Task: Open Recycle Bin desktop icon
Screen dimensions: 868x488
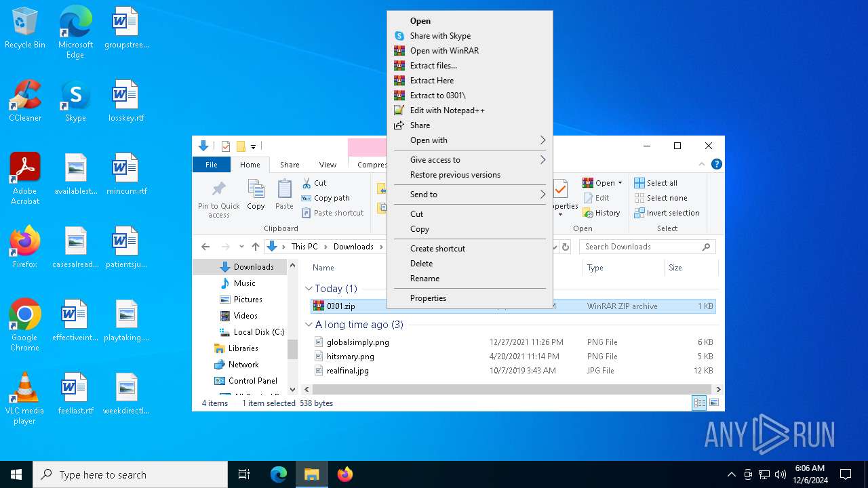Action: pyautogui.click(x=25, y=28)
